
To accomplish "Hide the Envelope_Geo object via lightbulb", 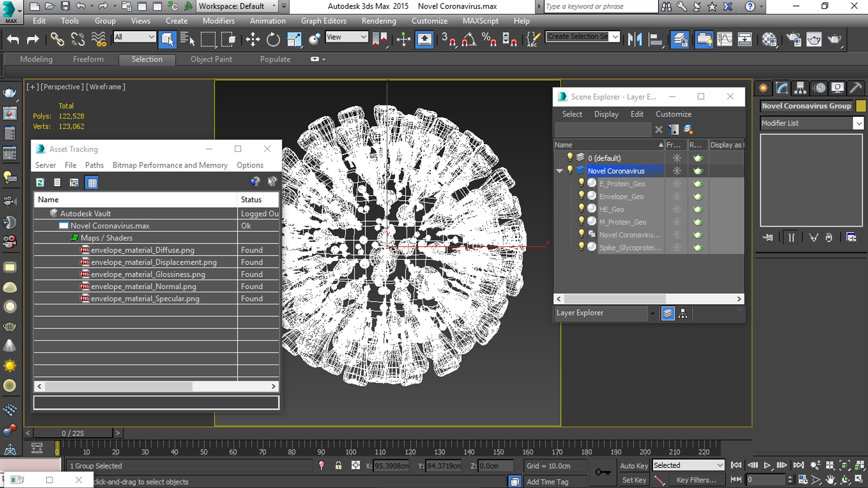I will coord(581,196).
